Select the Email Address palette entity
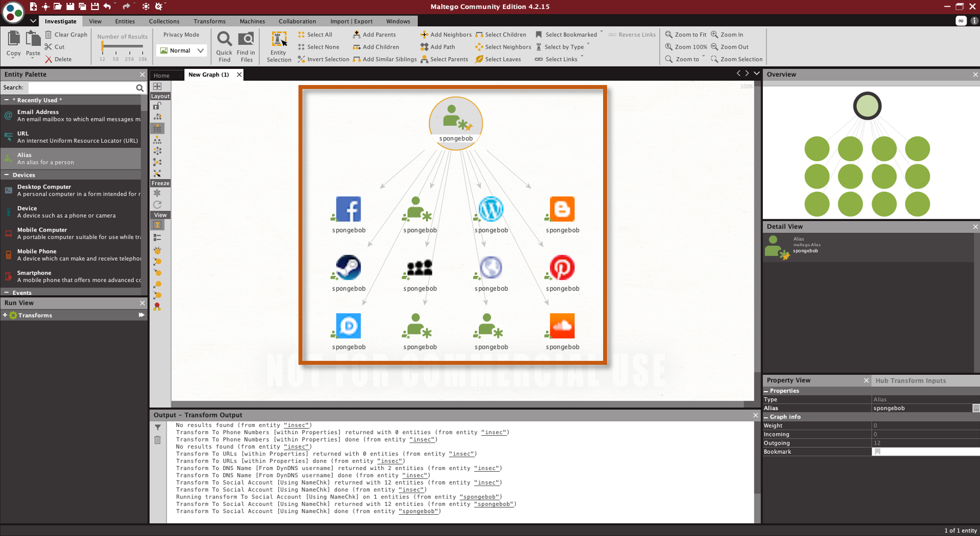The width and height of the screenshot is (980, 536). (x=71, y=115)
